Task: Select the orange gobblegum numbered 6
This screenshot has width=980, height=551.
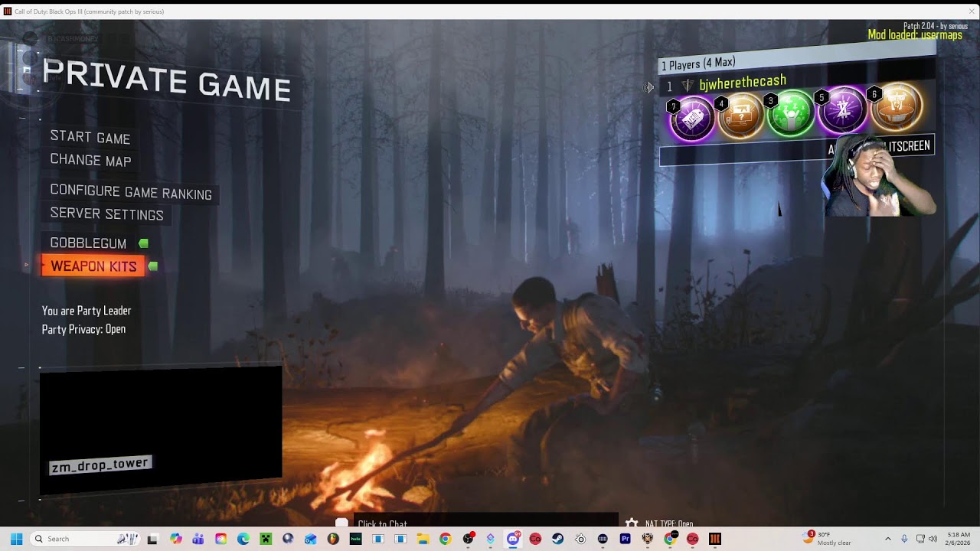Action: (897, 107)
